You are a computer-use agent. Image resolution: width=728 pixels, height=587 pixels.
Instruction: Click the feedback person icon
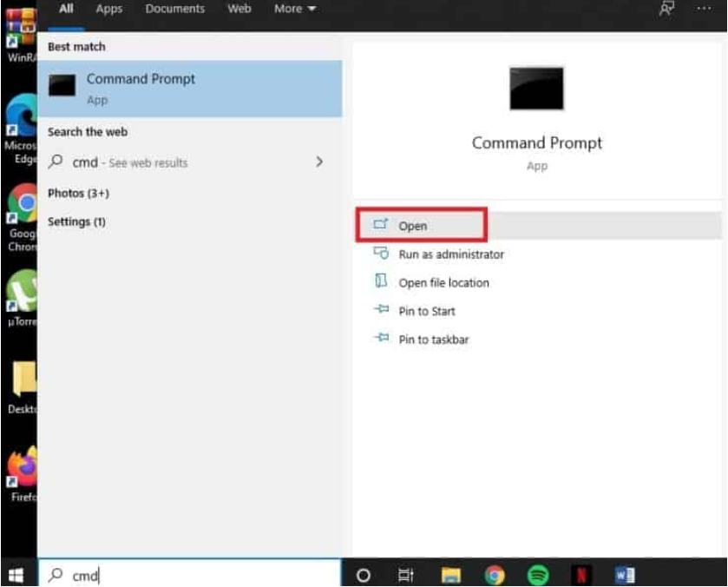coord(666,9)
